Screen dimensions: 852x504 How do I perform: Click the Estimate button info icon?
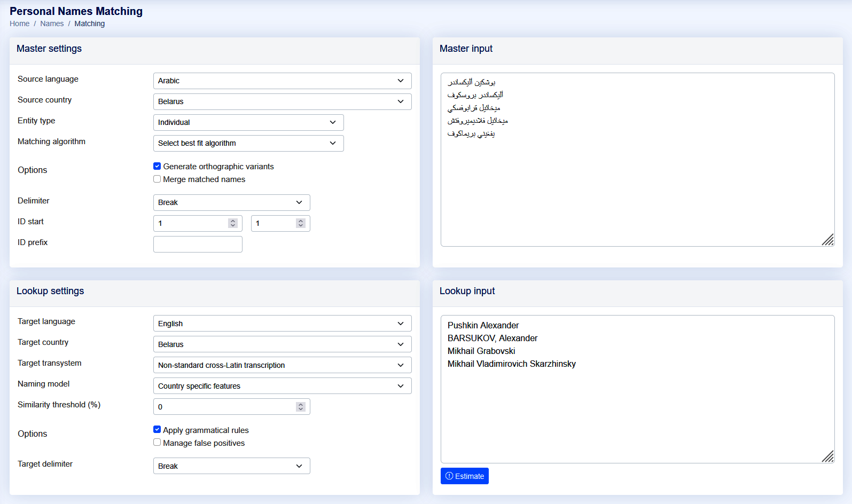[x=449, y=476]
